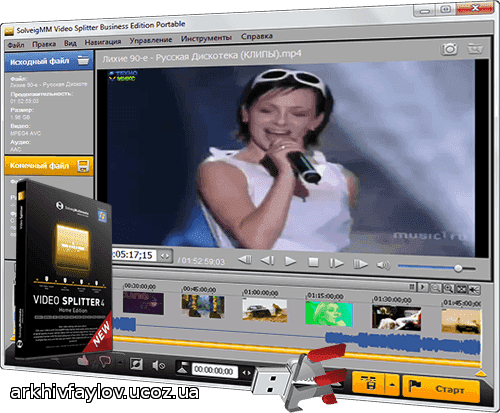Click the set marker icon beside timecode
The width and height of the screenshot is (500, 413).
point(182,367)
